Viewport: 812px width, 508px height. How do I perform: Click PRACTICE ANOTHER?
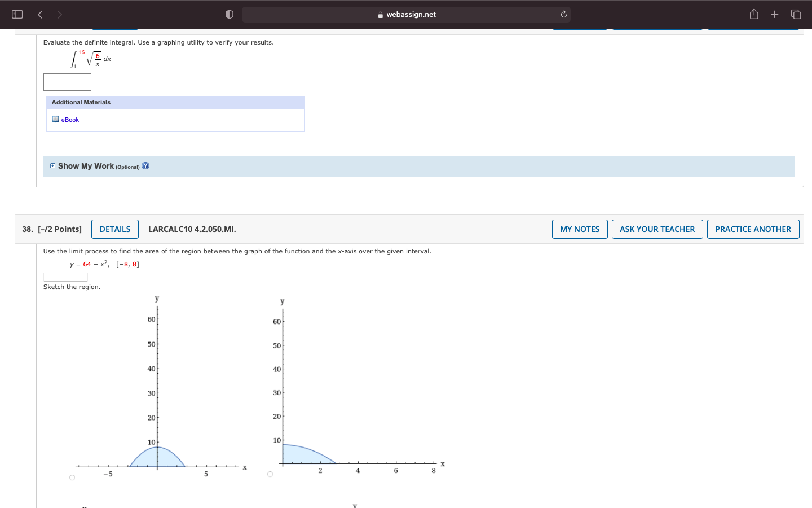[753, 229]
